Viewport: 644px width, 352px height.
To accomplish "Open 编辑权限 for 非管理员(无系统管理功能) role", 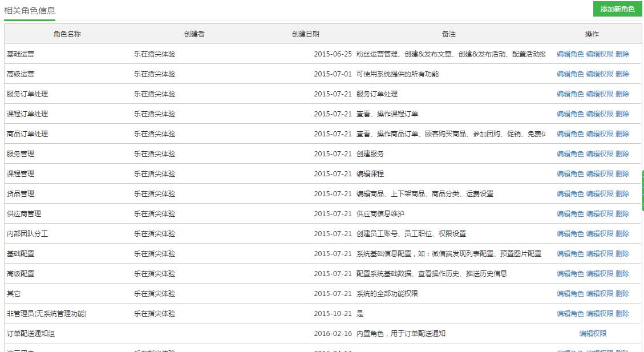I will pyautogui.click(x=600, y=314).
